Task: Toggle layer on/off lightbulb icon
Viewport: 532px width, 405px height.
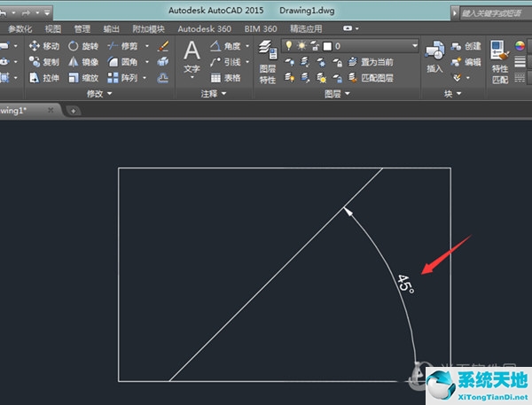Action: pyautogui.click(x=288, y=45)
